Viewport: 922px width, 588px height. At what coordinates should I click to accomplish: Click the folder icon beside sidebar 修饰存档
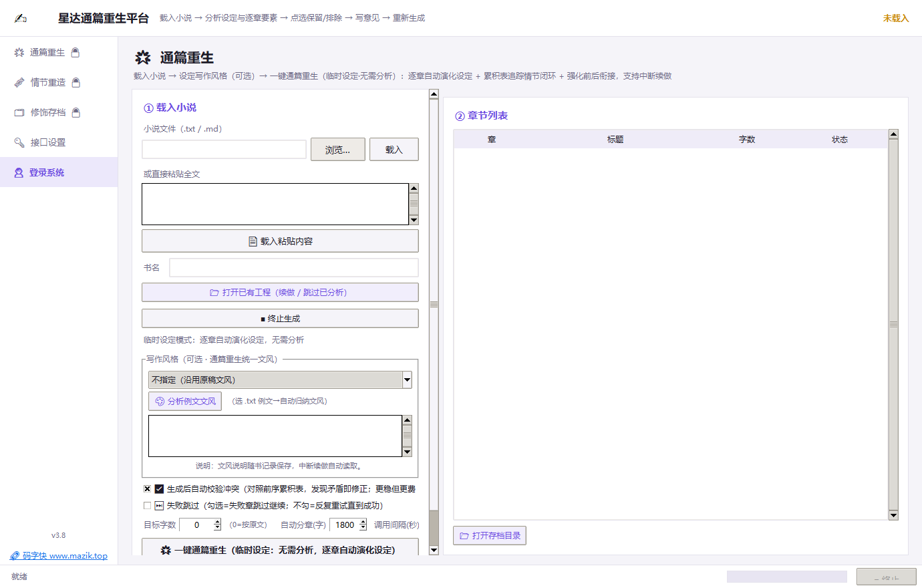pos(19,112)
